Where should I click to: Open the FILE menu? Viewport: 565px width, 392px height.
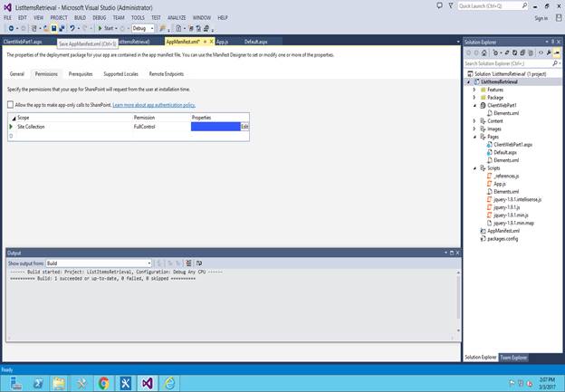pos(7,18)
